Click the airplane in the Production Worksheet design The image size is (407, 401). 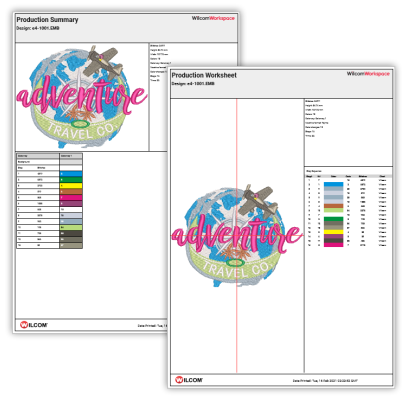coord(259,199)
